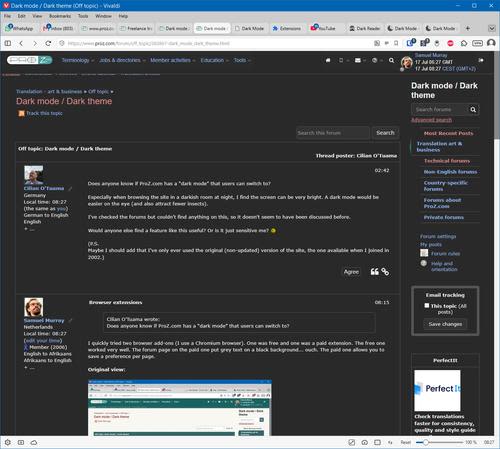Image resolution: width=500 pixels, height=449 pixels.
Task: Switch to the Dark Reader tab
Action: point(365,28)
